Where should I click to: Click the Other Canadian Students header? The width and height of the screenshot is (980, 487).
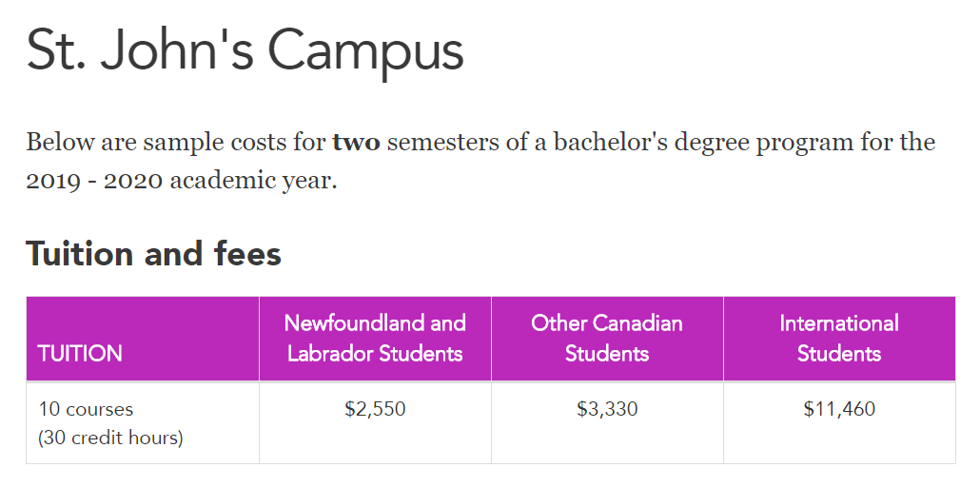click(607, 339)
